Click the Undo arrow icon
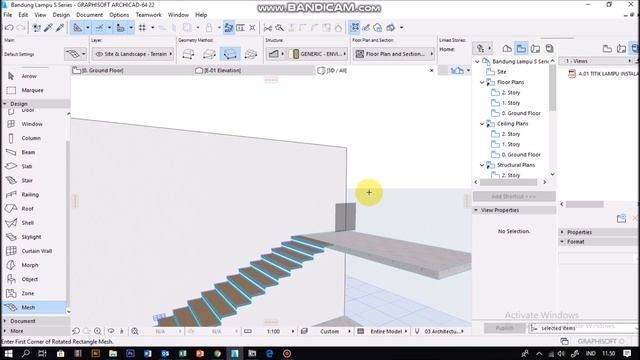Screen dimensions: 640x360 tap(9, 28)
